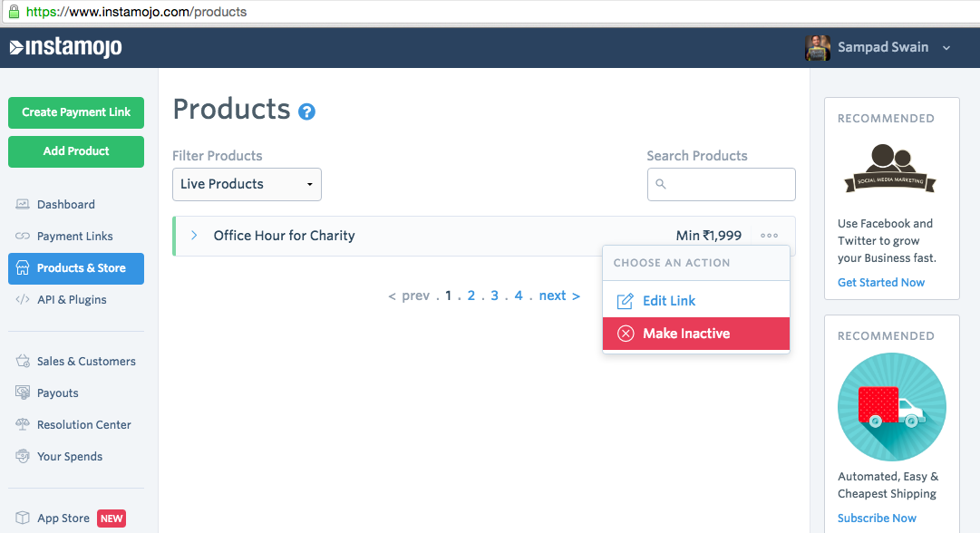Click the Dashboard icon in the sidebar

pyautogui.click(x=23, y=205)
